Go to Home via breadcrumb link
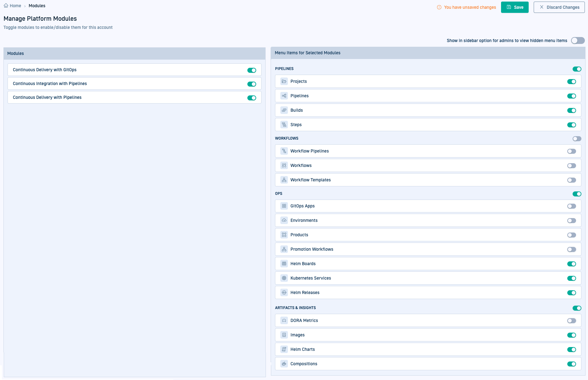Screen dimensions: 588x380 click(x=15, y=6)
